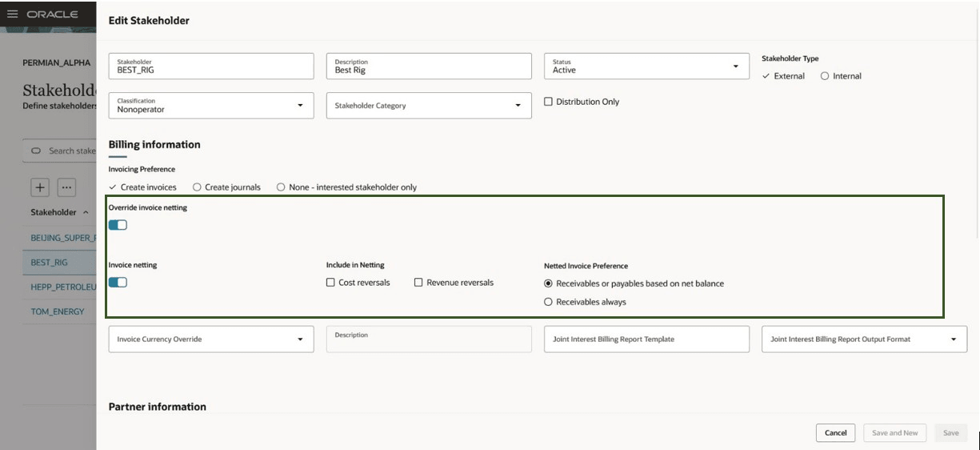Disable the Invoice netting toggle

[x=118, y=282]
